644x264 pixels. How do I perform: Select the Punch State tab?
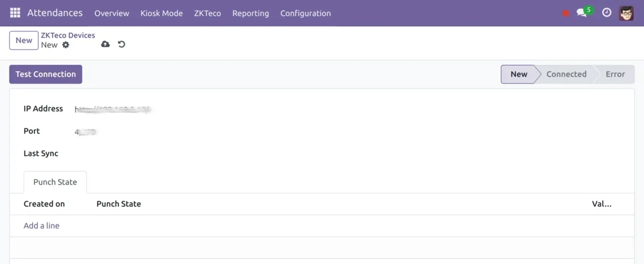(55, 182)
